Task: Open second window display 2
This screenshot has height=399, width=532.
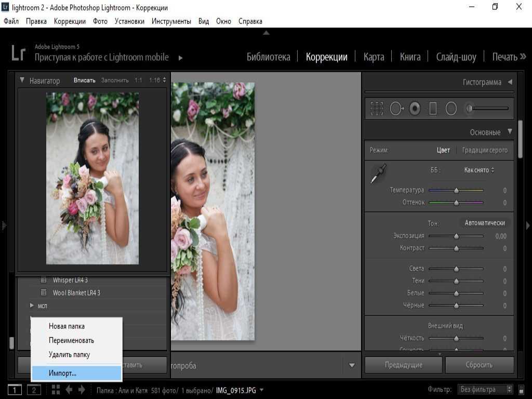Action: [x=34, y=390]
